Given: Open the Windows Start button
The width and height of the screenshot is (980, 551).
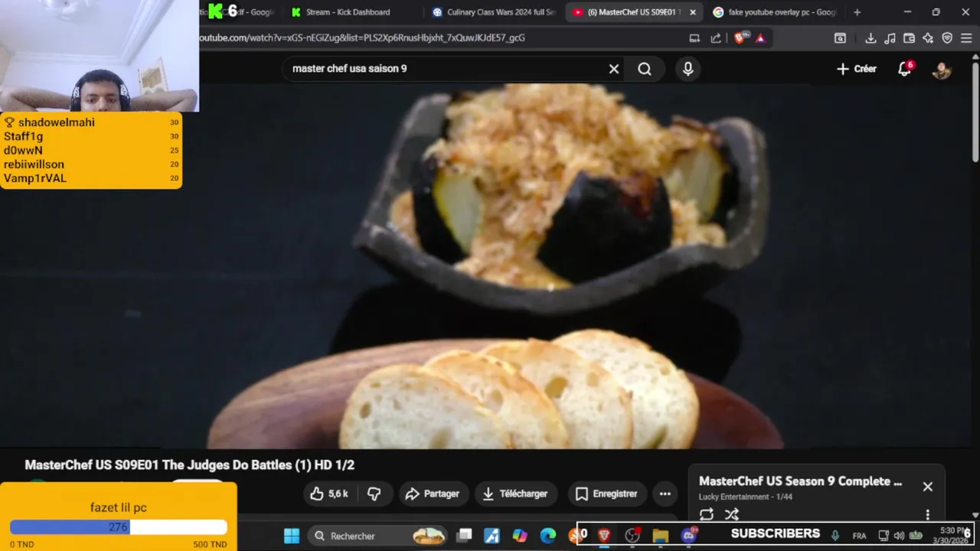Looking at the screenshot, I should point(292,536).
